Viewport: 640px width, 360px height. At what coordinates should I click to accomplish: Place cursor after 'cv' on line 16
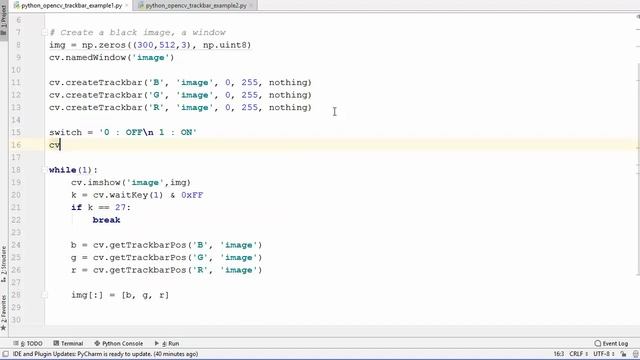tap(60, 145)
